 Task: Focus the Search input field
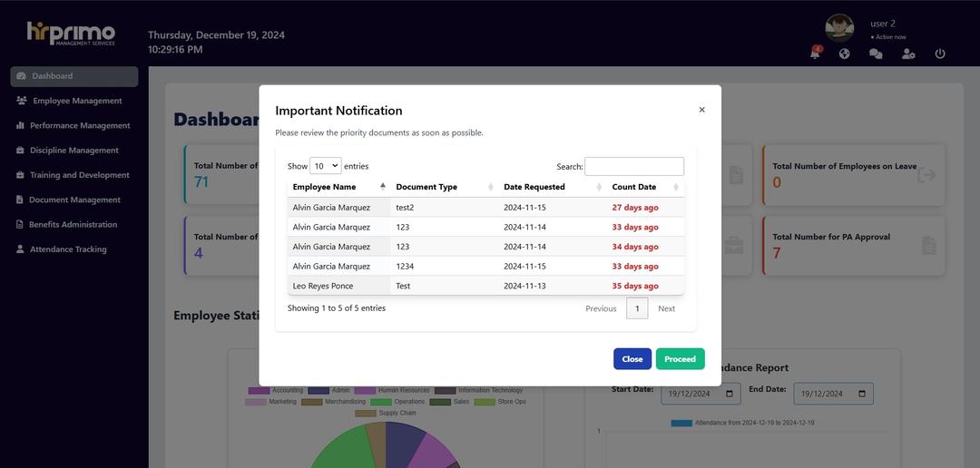tap(633, 166)
